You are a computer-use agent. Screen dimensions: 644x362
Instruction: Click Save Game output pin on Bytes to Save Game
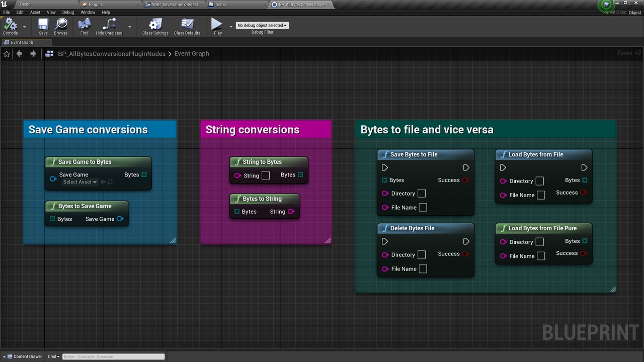pos(120,219)
